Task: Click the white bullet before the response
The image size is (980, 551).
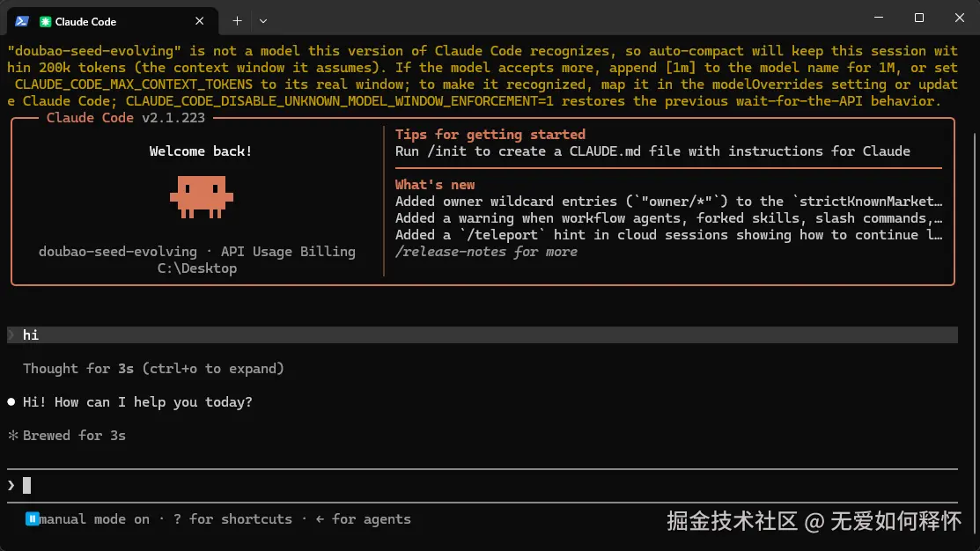Action: click(x=11, y=401)
